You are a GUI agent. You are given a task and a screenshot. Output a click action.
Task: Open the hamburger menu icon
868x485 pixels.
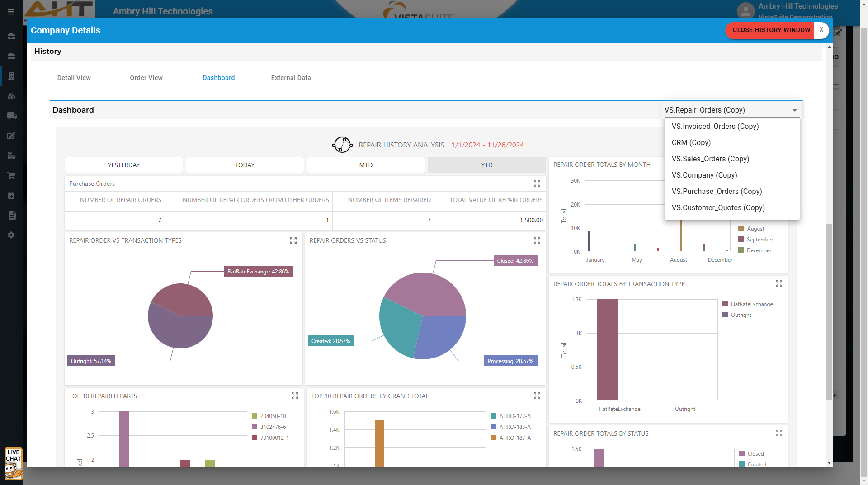pos(11,12)
